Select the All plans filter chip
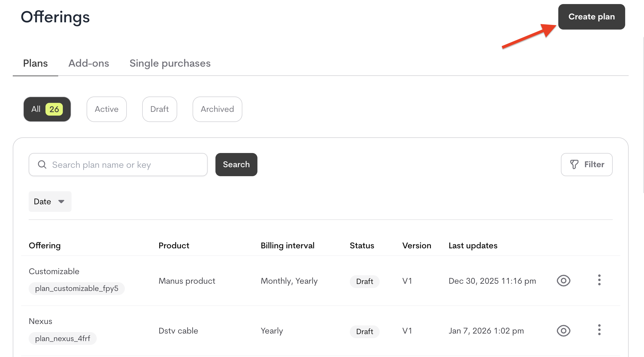 coord(47,109)
